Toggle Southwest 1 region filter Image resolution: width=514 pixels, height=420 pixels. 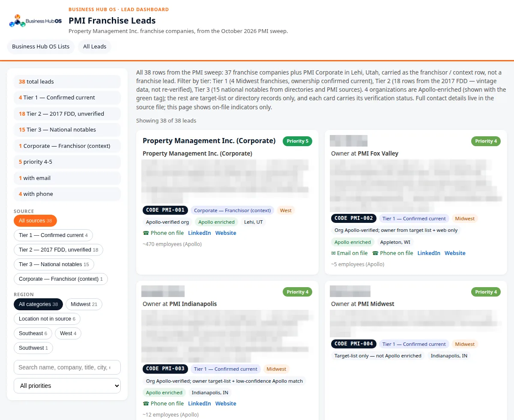click(33, 348)
